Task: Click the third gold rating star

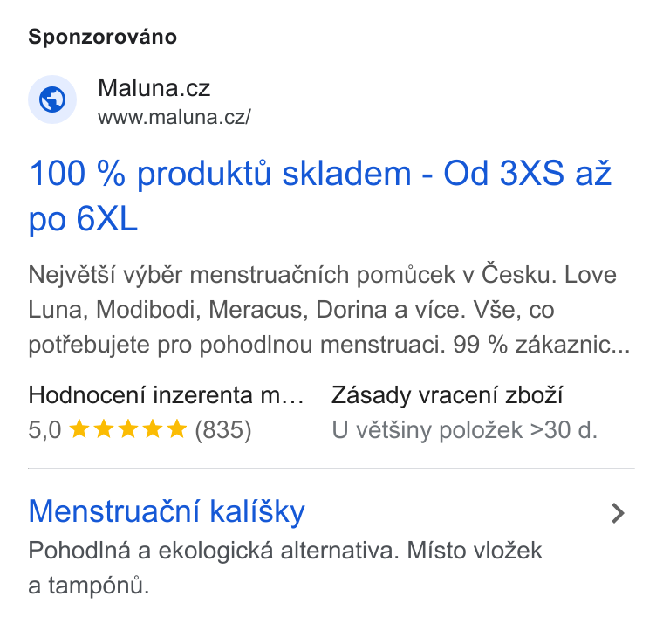Action: click(x=128, y=428)
